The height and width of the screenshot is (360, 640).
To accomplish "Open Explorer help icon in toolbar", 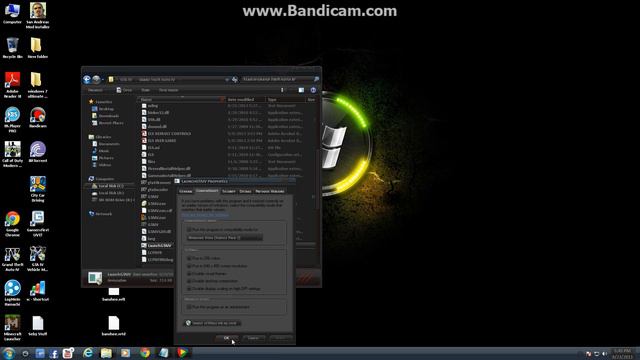I will tap(313, 90).
